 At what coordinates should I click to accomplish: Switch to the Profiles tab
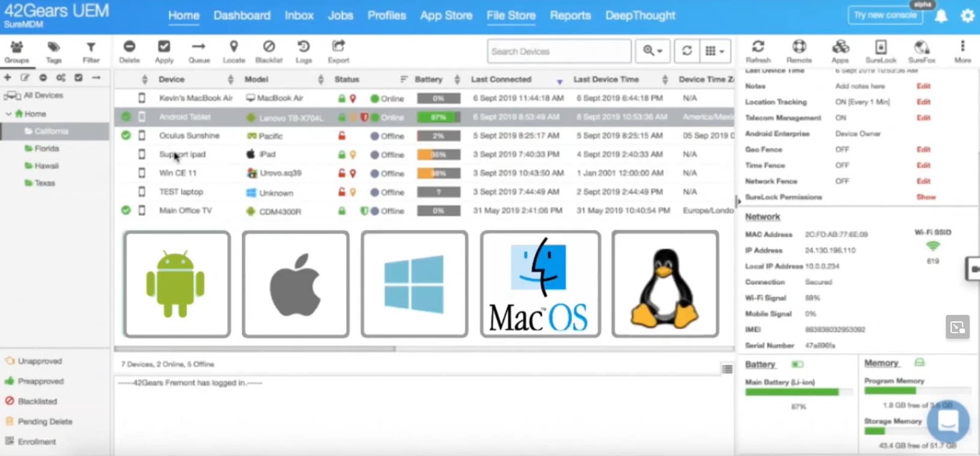click(387, 16)
